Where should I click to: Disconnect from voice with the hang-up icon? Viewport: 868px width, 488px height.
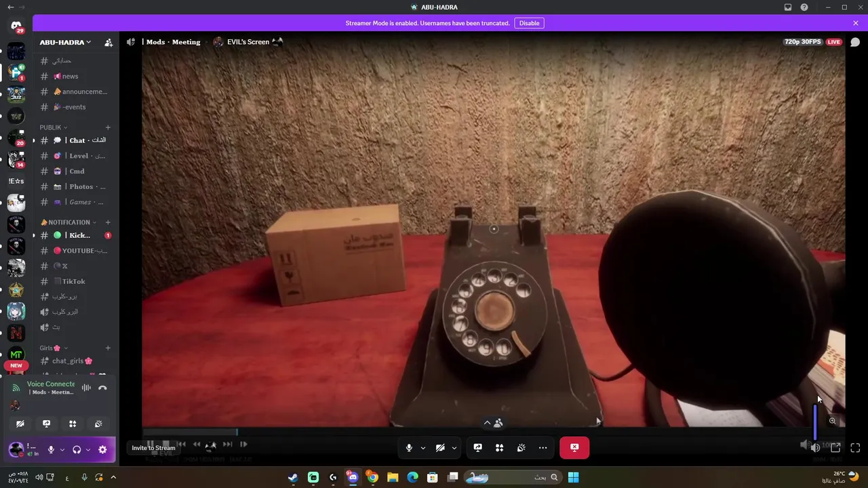point(102,388)
